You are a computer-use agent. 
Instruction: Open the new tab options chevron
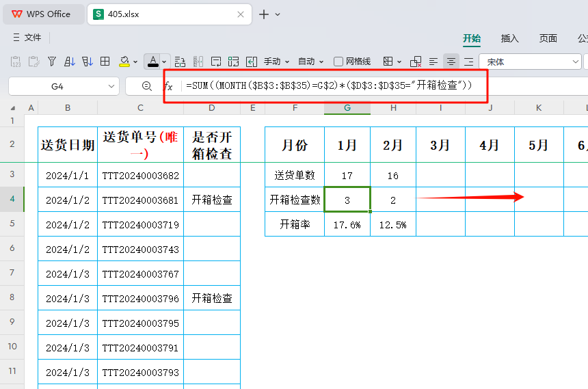[278, 14]
